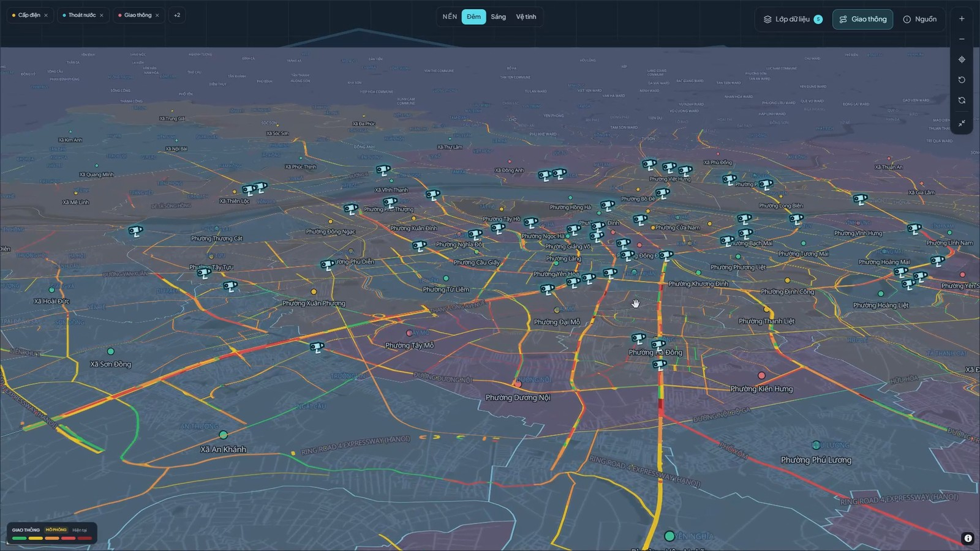Click the Phường Xuân Phương map label
This screenshot has height=551, width=980.
click(314, 303)
